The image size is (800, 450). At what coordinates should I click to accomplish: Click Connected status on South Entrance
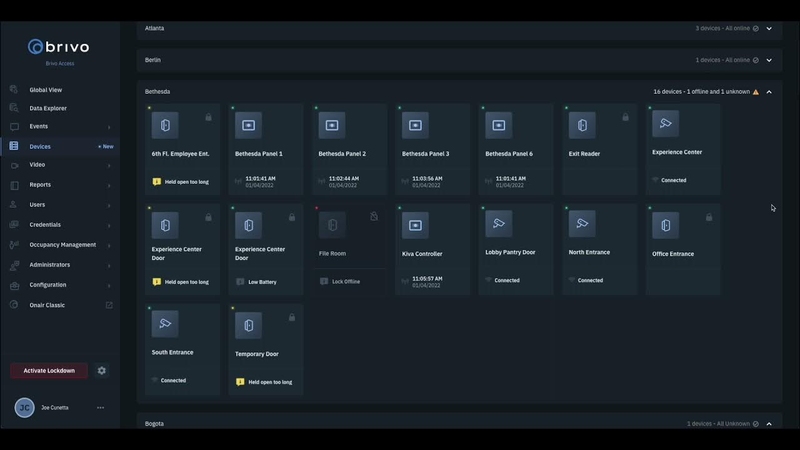(173, 381)
